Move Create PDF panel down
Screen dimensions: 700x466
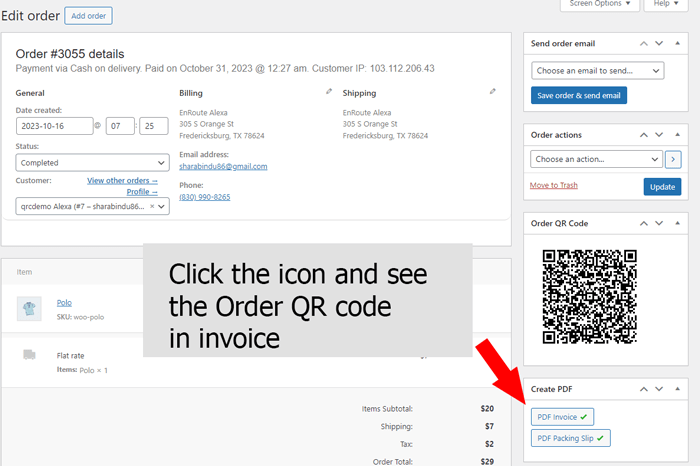click(x=659, y=389)
